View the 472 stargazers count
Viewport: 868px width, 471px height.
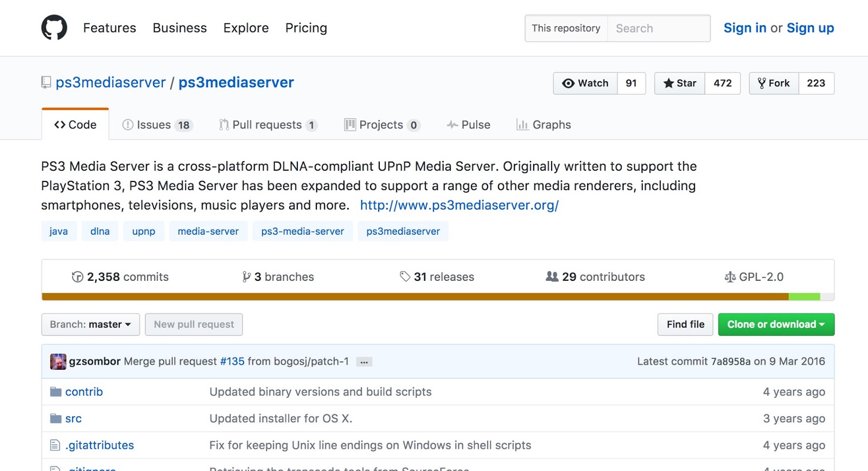pyautogui.click(x=723, y=83)
